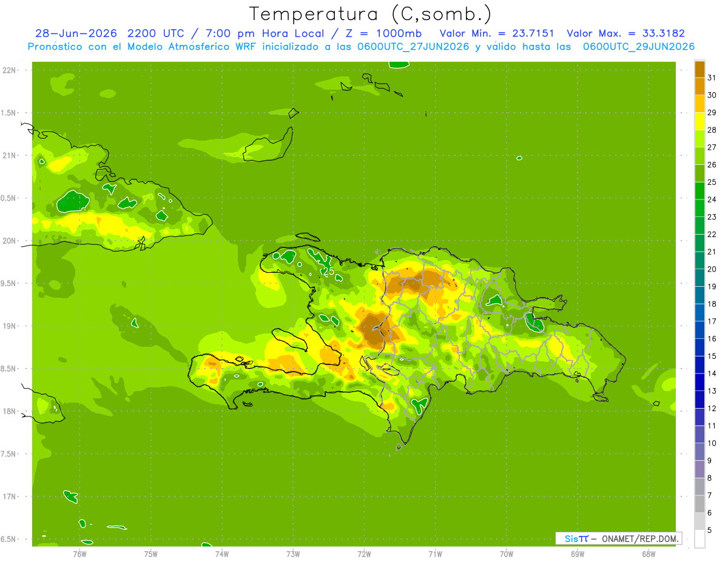The height and width of the screenshot is (562, 728).
Task: Click the "Sistπ – ONAMET/REP.DOM." credit label
Action: point(619,538)
